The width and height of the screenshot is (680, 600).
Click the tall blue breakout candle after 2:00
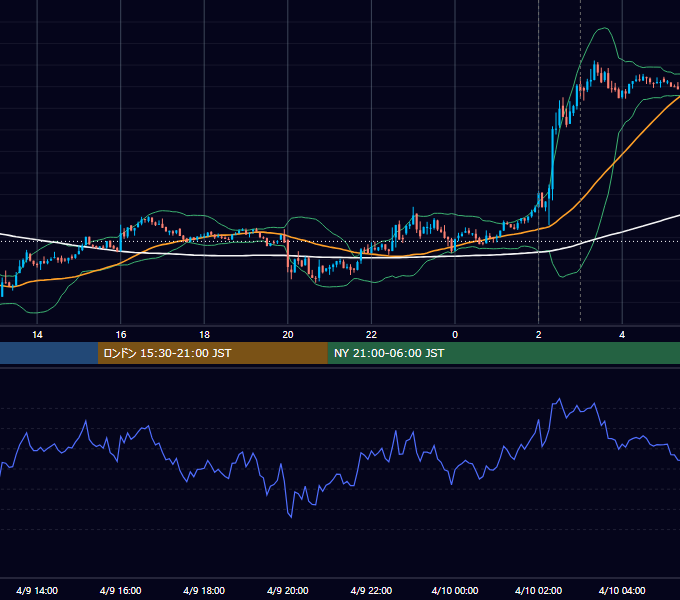(x=552, y=158)
